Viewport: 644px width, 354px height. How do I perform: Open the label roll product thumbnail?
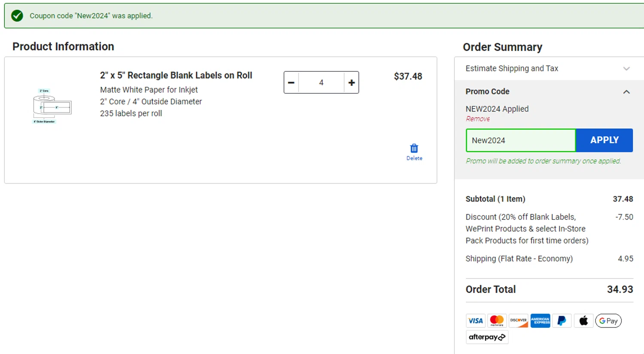(52, 107)
